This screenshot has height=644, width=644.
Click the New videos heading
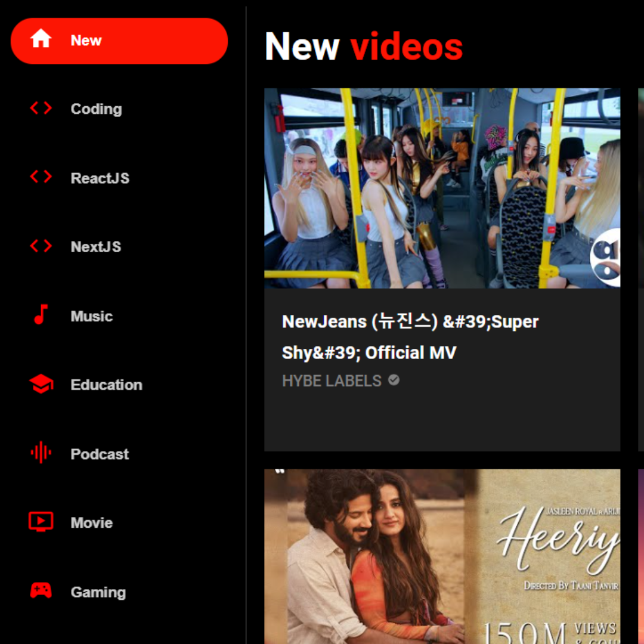(364, 47)
